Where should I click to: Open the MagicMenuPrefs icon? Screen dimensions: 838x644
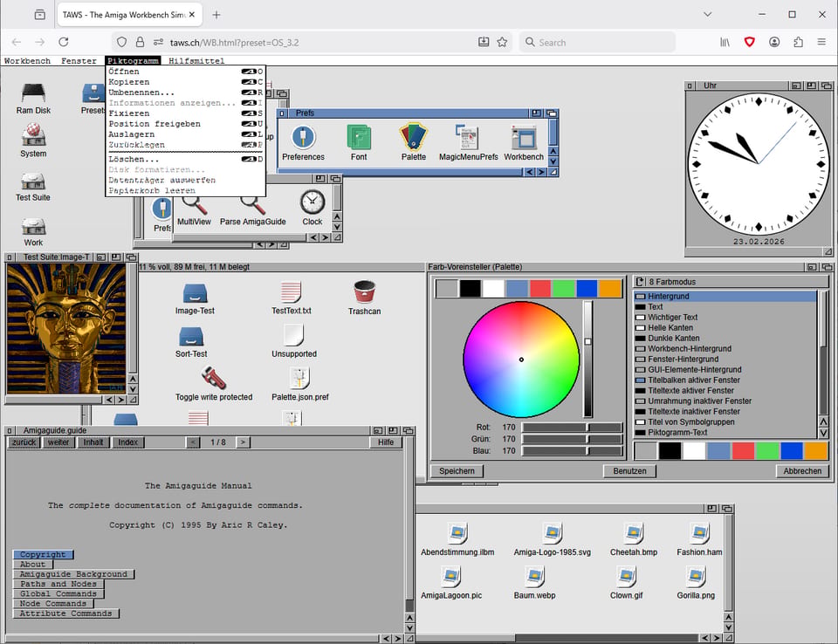tap(468, 137)
